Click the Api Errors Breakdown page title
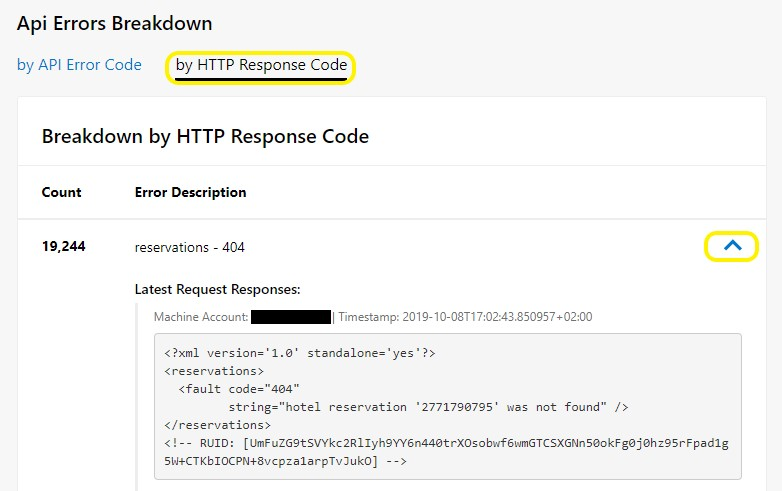This screenshot has width=782, height=491. pos(115,23)
